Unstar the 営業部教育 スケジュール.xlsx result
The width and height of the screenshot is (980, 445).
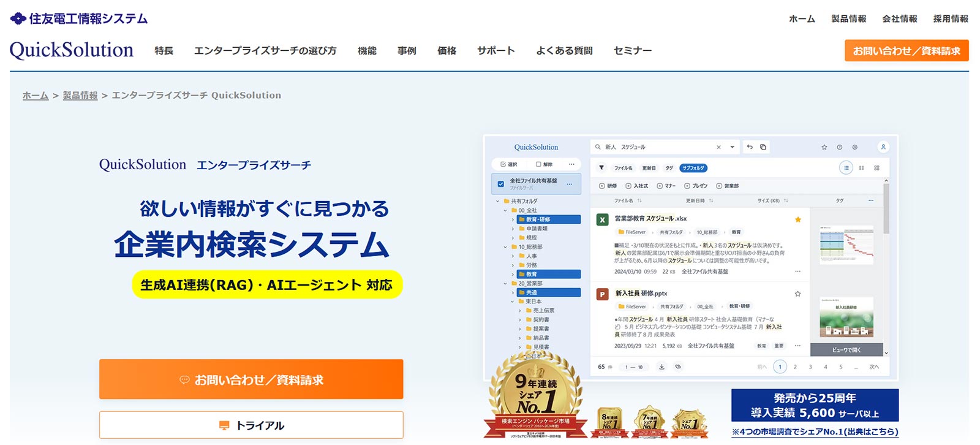(797, 219)
